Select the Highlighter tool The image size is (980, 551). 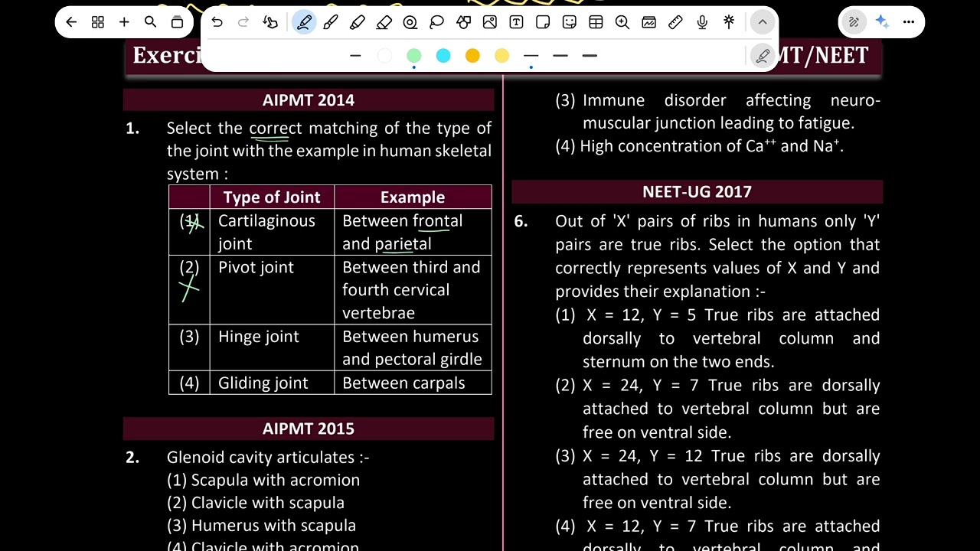(358, 22)
